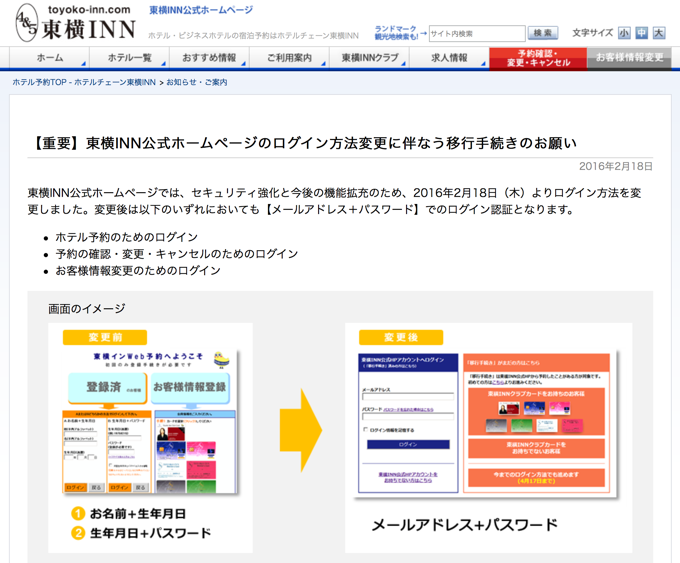Click the 検索 search button
Screen dimensions: 680x563
[x=543, y=33]
